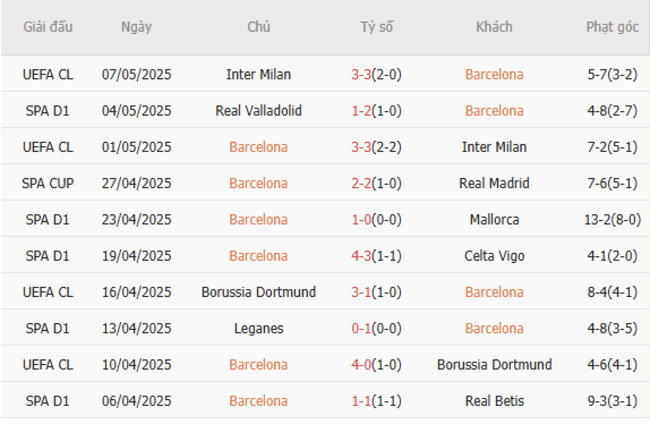
Task: Open Inter Milan home team link, 07/05/2025
Action: [x=258, y=74]
